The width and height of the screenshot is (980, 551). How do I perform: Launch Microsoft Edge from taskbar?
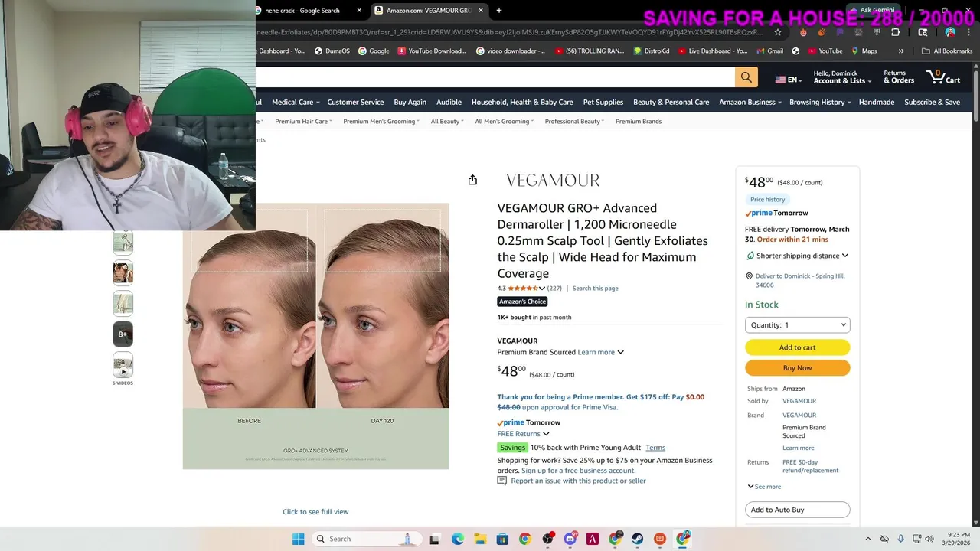pyautogui.click(x=457, y=539)
